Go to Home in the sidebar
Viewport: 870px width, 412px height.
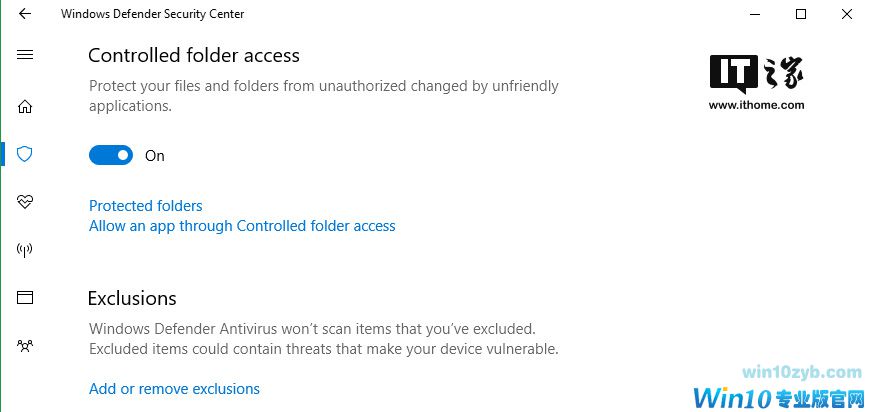(25, 107)
